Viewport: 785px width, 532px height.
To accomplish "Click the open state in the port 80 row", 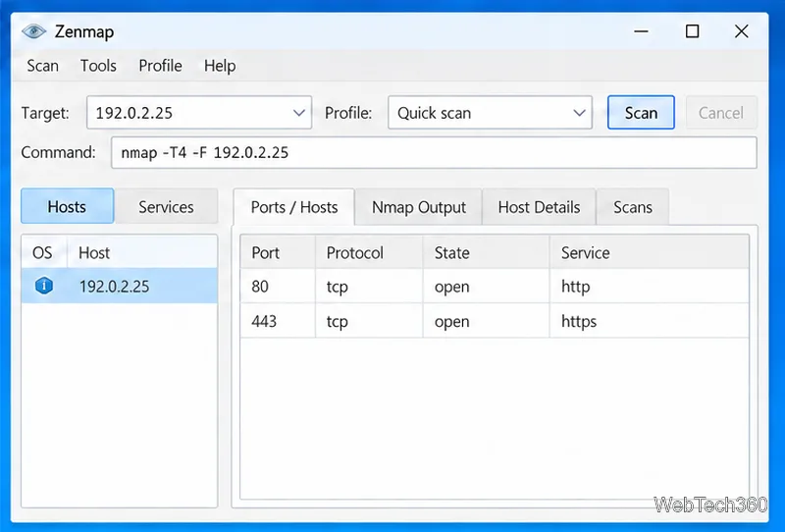I will (x=486, y=286).
